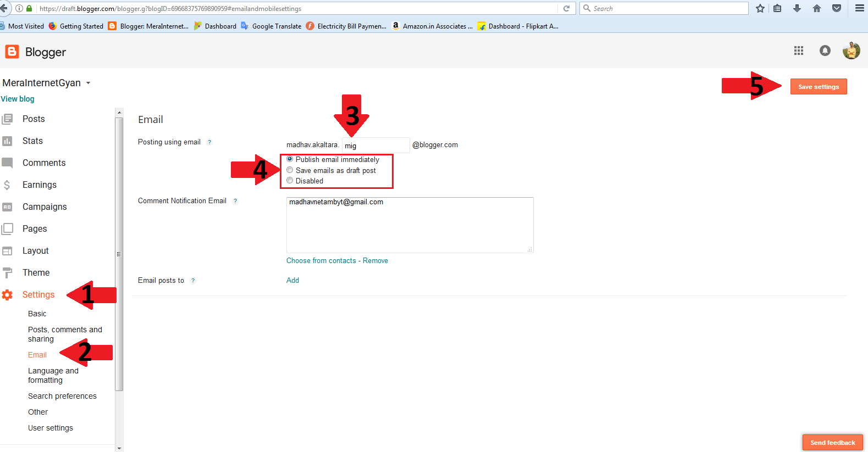Open Basic settings submenu
868x452 pixels.
pos(37,314)
